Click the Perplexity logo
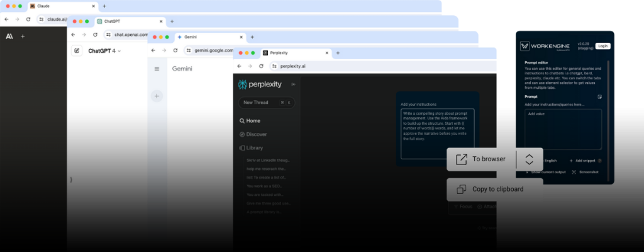 [260, 84]
